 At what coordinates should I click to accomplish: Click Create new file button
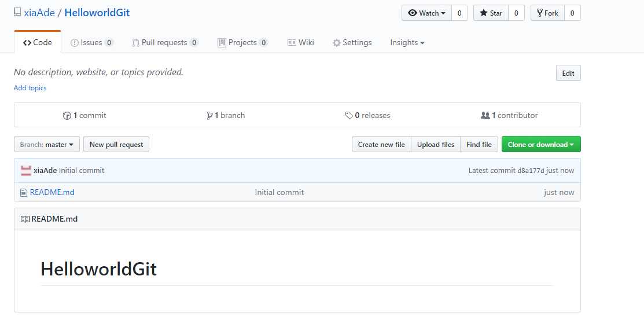(x=381, y=144)
